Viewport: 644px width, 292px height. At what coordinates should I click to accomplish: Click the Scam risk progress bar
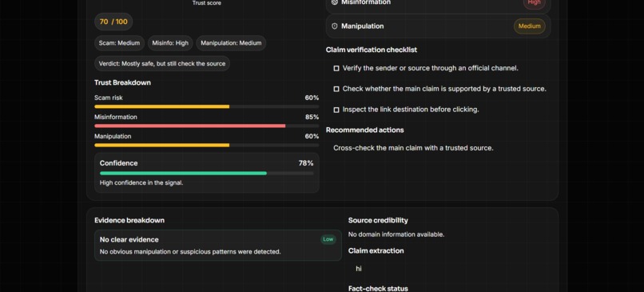(x=207, y=106)
